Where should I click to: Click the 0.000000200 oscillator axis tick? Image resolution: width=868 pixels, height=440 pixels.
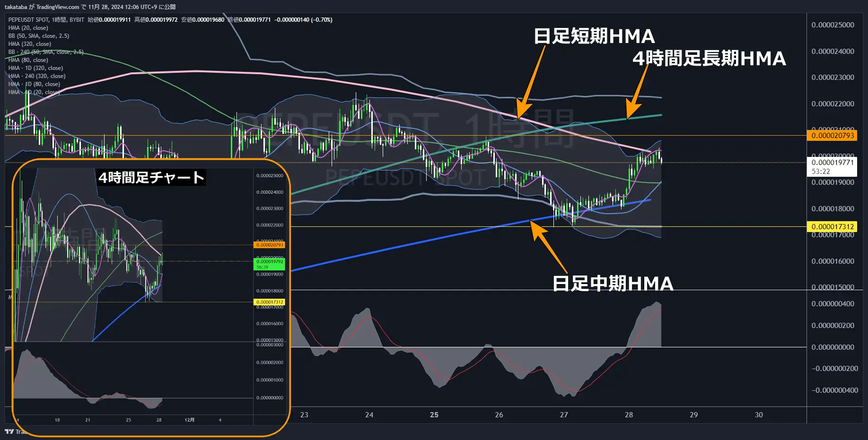click(833, 326)
